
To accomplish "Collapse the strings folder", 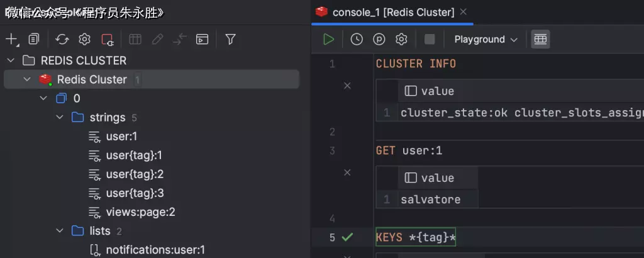I will (59, 118).
